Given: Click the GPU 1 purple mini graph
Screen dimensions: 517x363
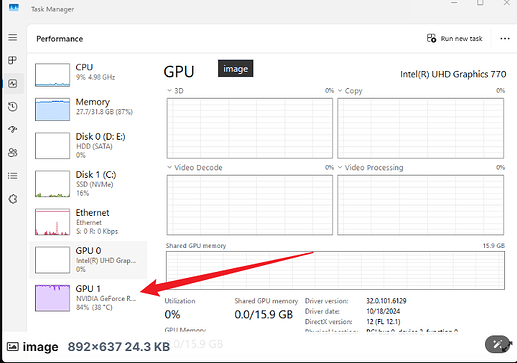Looking at the screenshot, I should [x=52, y=298].
